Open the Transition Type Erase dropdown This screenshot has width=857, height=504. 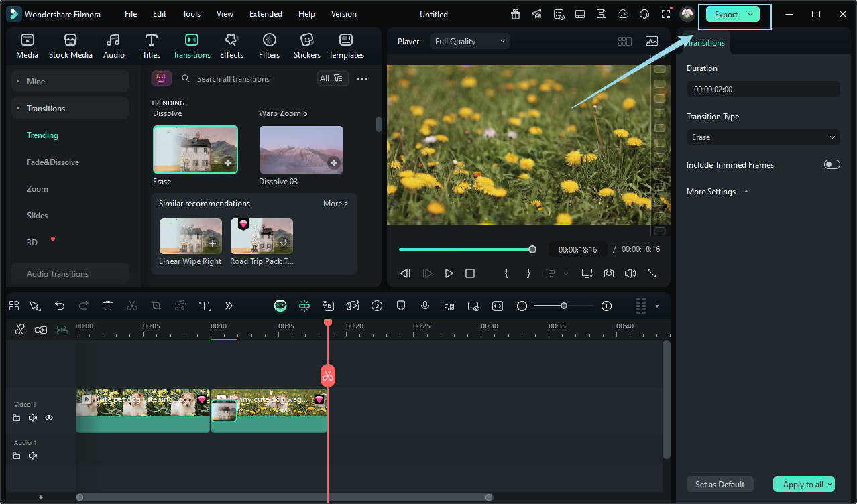pos(763,137)
